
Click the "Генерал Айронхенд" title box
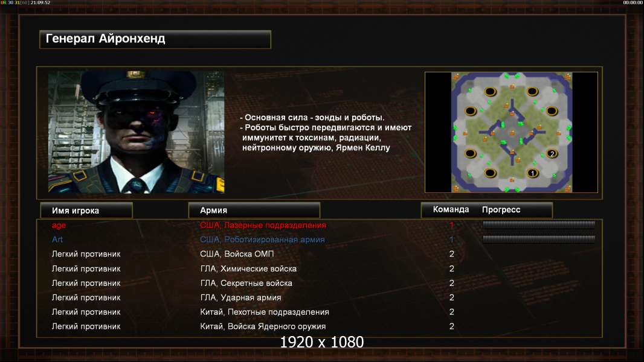tap(155, 39)
